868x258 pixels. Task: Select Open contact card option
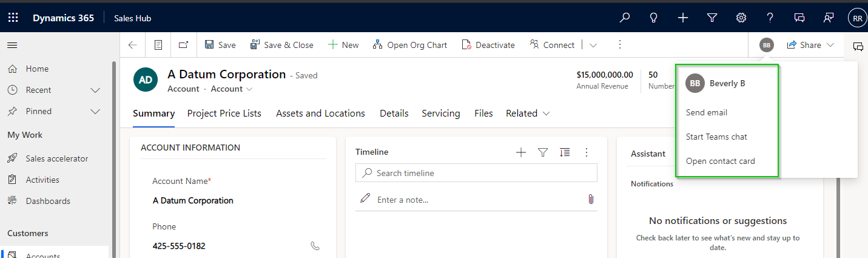coord(721,161)
